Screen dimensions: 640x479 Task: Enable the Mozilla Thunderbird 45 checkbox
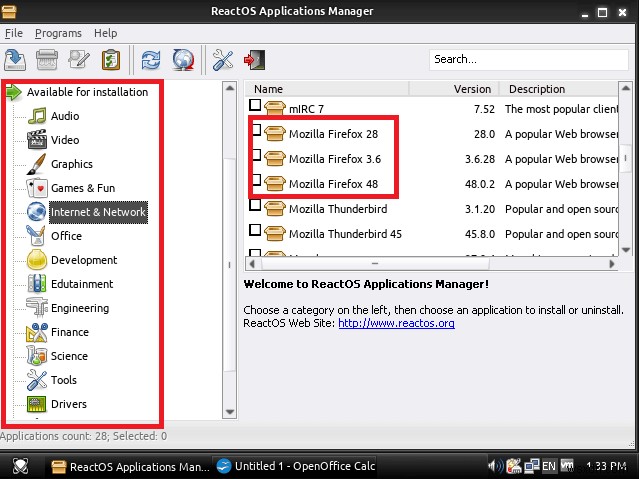pos(255,230)
